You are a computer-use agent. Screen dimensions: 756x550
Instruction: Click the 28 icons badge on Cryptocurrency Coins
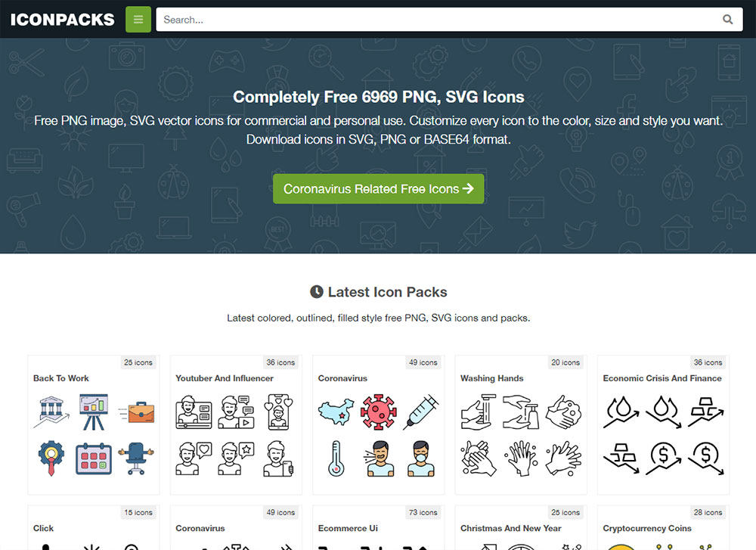point(708,512)
